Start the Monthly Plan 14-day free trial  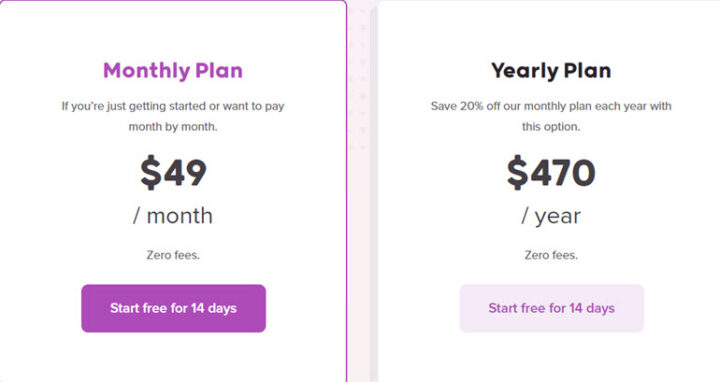pos(173,308)
